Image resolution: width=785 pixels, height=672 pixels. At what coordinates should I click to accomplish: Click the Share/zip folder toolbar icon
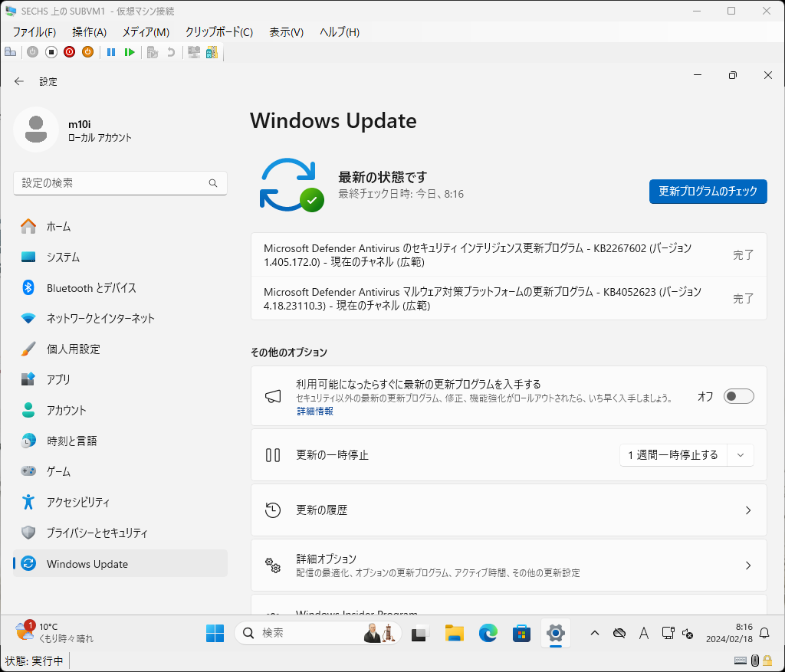212,51
